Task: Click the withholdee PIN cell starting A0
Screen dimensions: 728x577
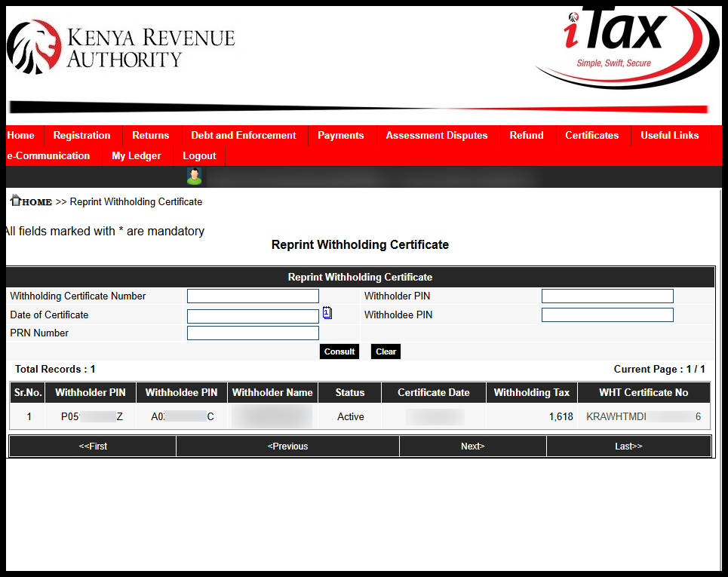Action: pyautogui.click(x=183, y=416)
